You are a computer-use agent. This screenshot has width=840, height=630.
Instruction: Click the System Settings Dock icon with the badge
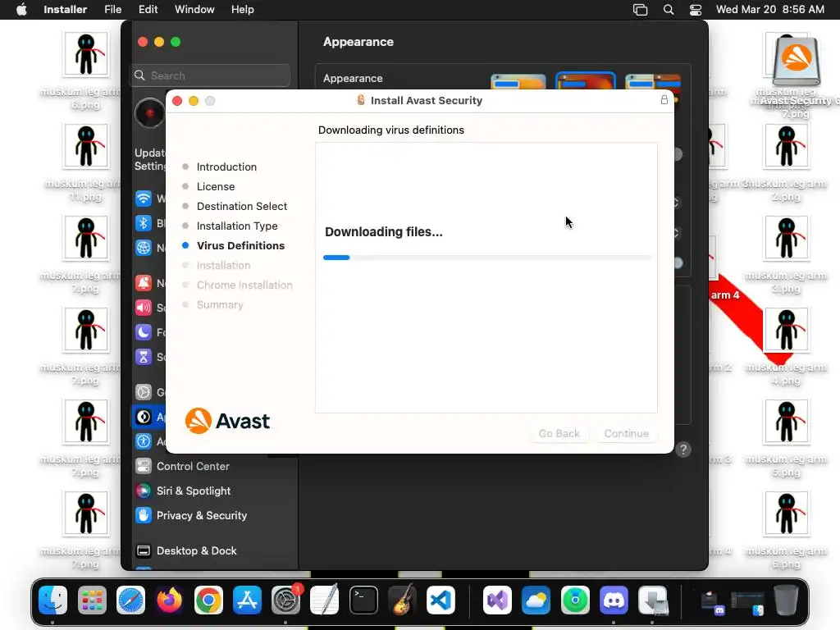tap(286, 600)
